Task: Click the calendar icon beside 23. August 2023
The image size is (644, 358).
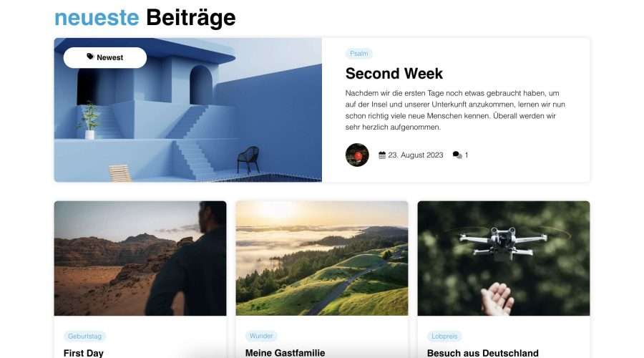Action: (x=382, y=155)
